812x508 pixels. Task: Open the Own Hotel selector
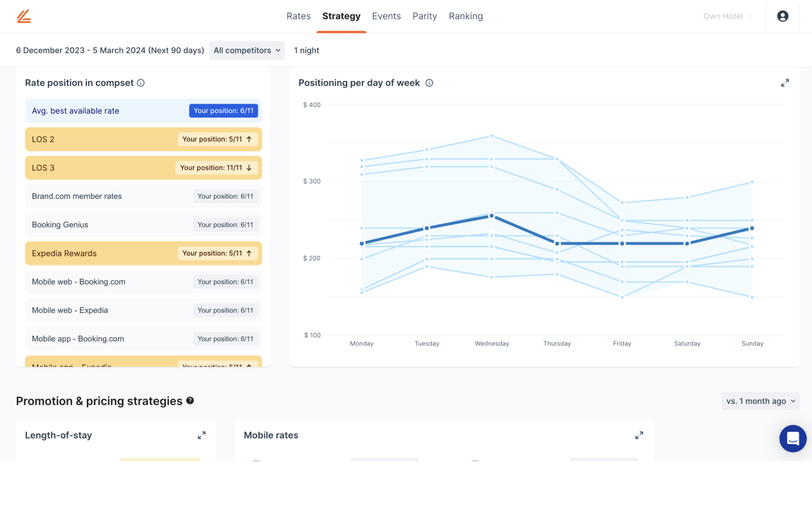point(727,16)
